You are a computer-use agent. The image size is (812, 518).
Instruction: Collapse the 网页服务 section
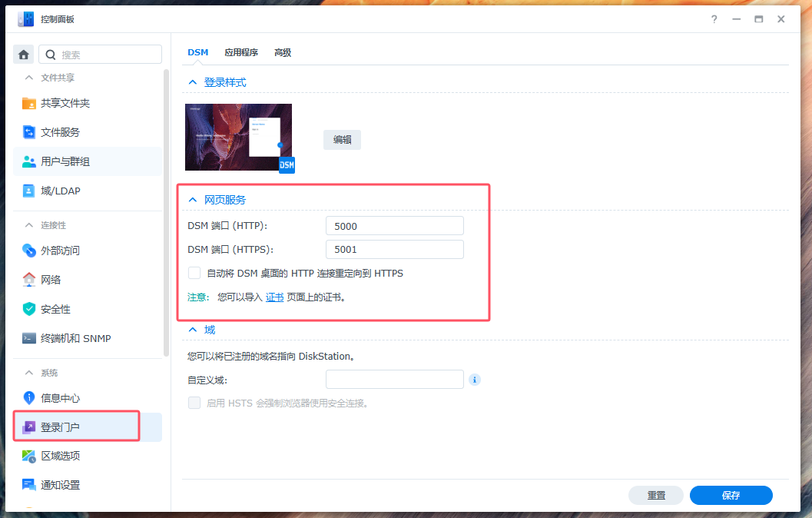click(193, 200)
